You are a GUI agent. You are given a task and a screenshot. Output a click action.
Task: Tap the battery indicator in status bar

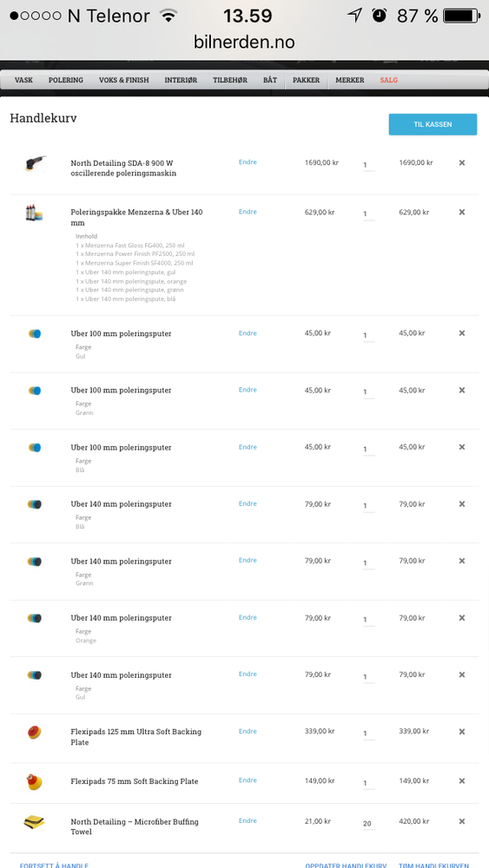click(x=461, y=16)
